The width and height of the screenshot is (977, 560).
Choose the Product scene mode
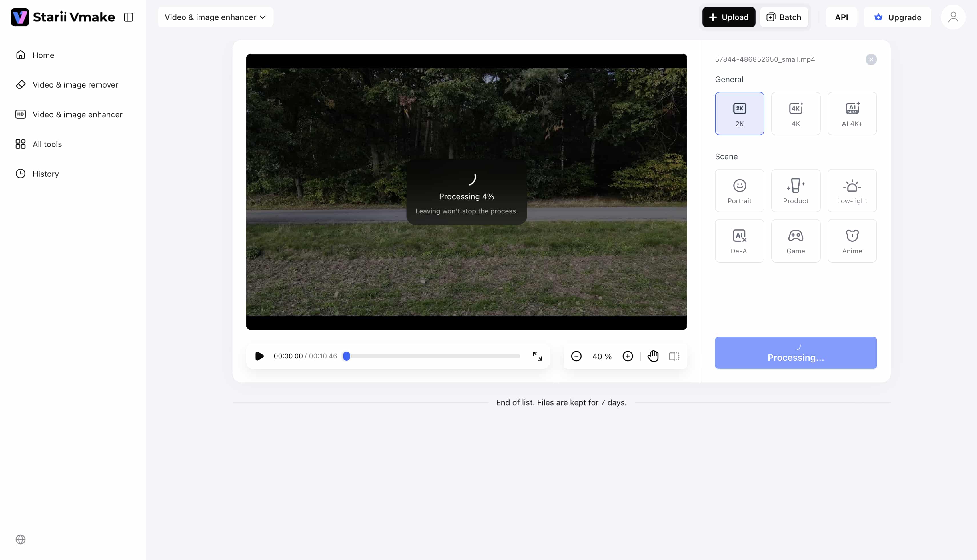click(795, 190)
